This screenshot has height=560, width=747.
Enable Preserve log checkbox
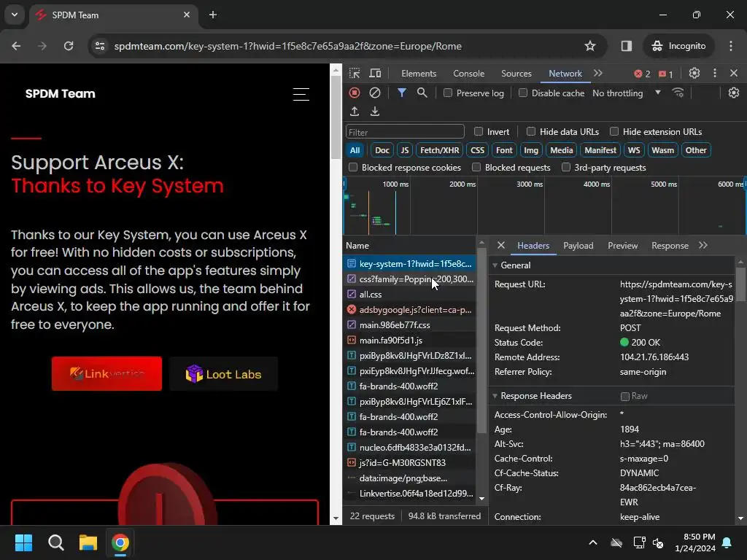pyautogui.click(x=448, y=93)
